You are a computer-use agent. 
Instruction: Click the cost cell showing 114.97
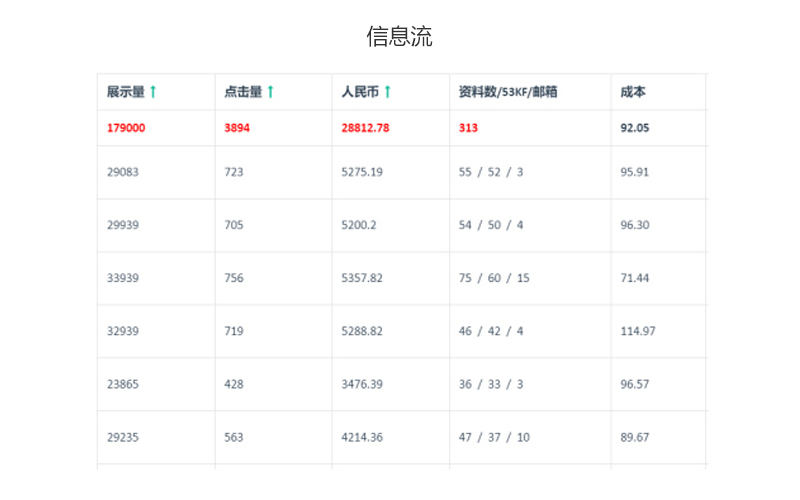pyautogui.click(x=638, y=331)
